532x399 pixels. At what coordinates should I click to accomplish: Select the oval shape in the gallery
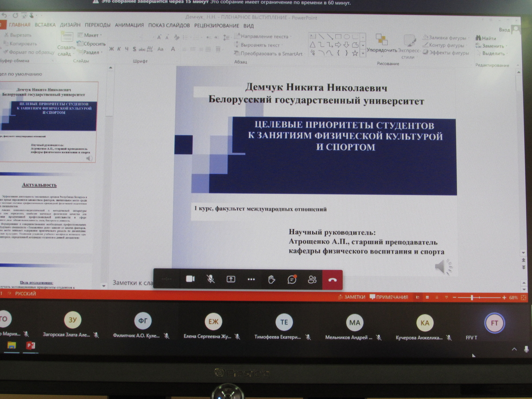347,36
